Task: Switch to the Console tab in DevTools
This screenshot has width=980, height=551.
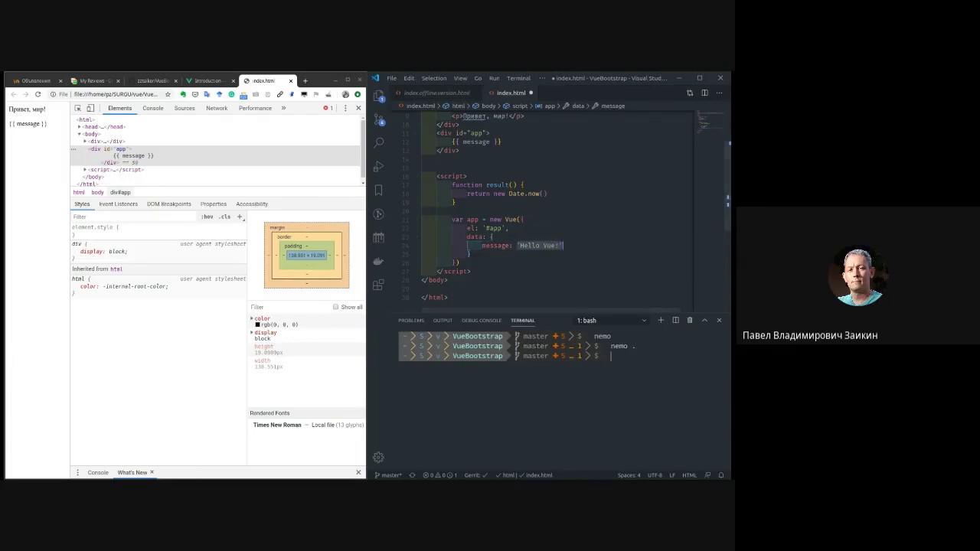Action: [152, 108]
